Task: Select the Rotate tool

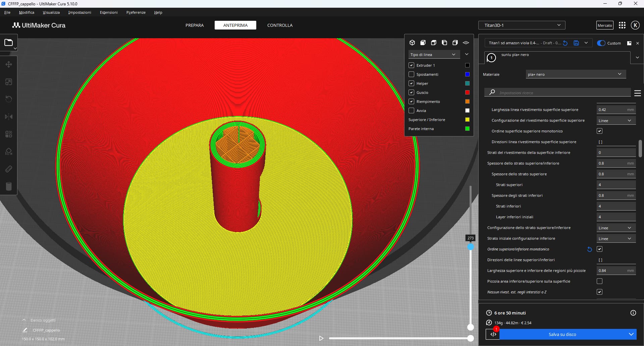Action: click(x=9, y=99)
